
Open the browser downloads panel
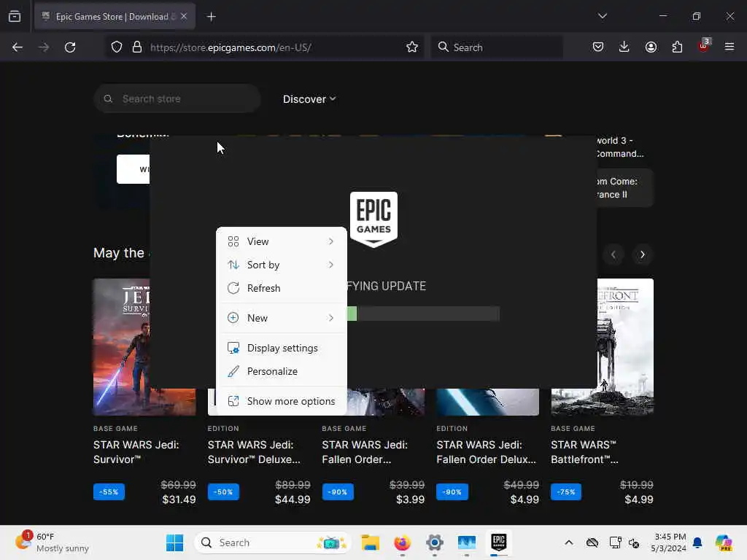click(x=624, y=47)
